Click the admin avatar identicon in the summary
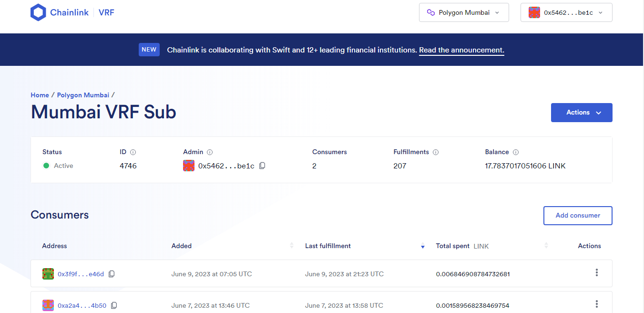 (189, 166)
